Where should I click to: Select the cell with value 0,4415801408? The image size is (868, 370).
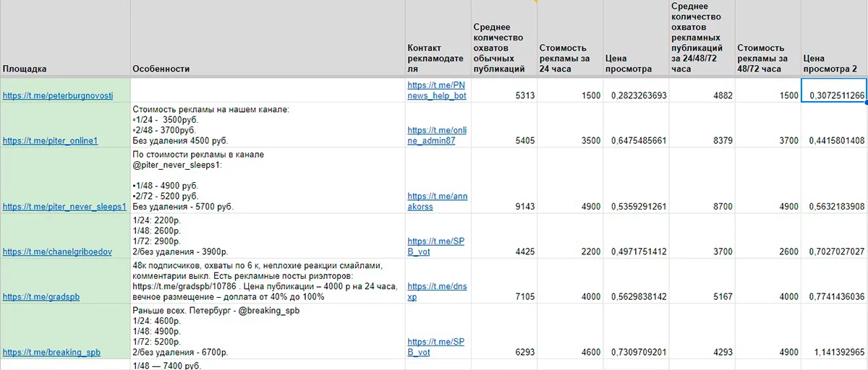click(x=834, y=125)
